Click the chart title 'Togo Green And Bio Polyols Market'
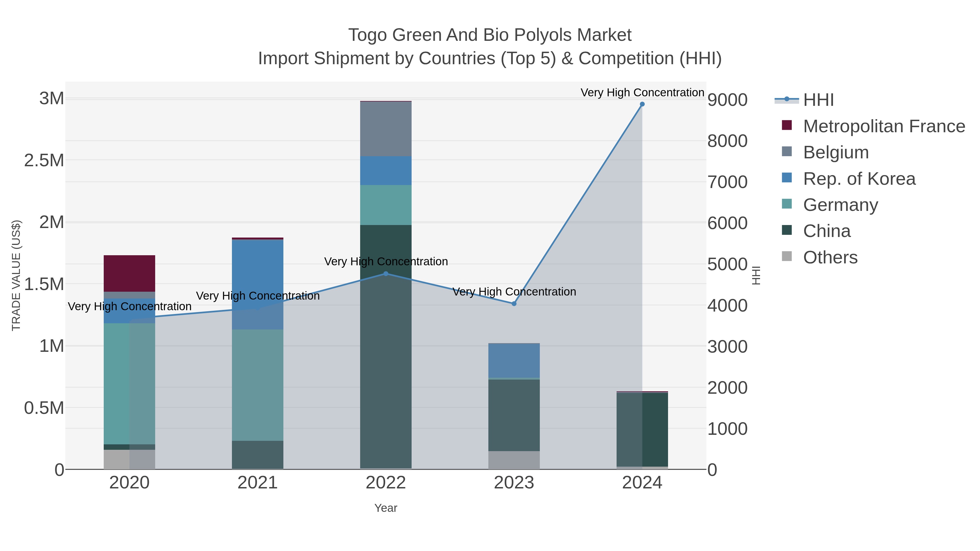980x551 pixels. point(490,35)
